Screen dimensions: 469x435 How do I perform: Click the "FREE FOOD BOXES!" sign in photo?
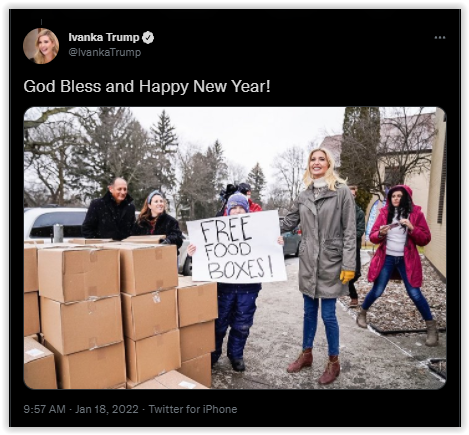236,247
